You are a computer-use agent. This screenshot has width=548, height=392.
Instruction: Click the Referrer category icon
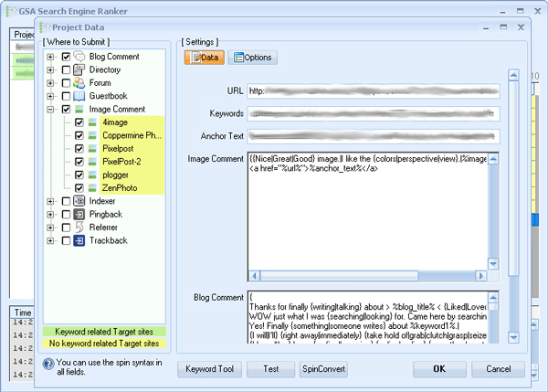point(79,228)
